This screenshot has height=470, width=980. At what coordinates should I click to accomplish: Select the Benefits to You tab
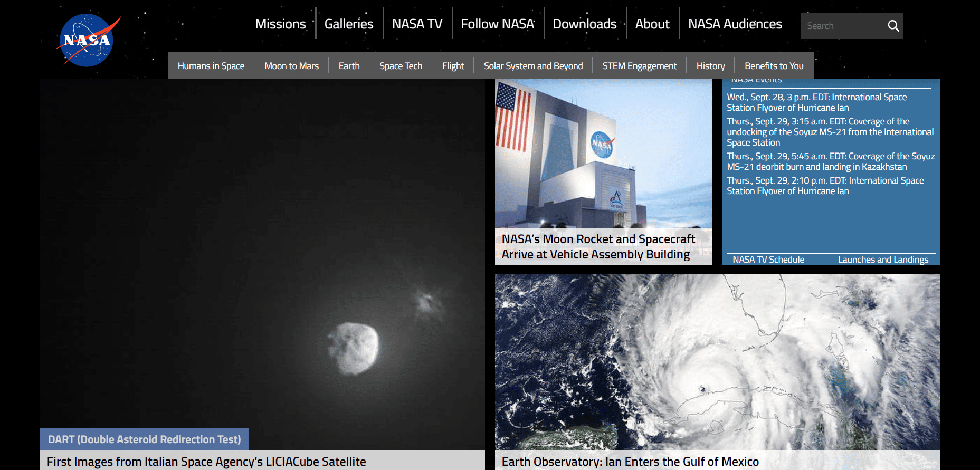coord(774,66)
